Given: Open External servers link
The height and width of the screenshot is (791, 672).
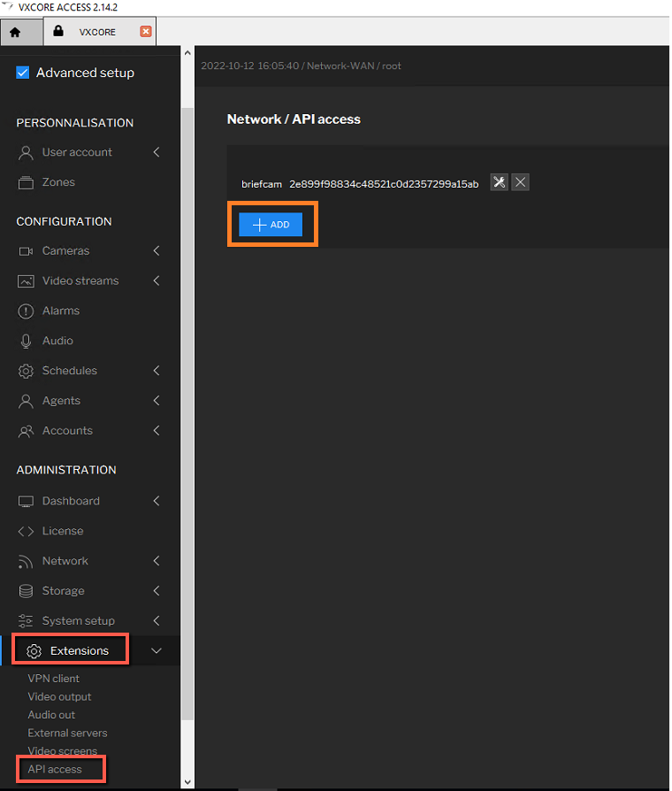Looking at the screenshot, I should point(67,733).
